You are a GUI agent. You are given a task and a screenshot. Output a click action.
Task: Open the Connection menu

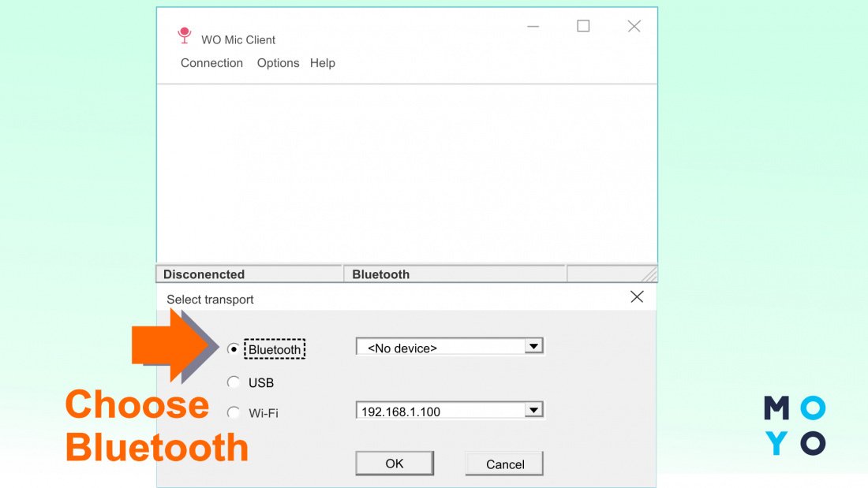tap(211, 63)
